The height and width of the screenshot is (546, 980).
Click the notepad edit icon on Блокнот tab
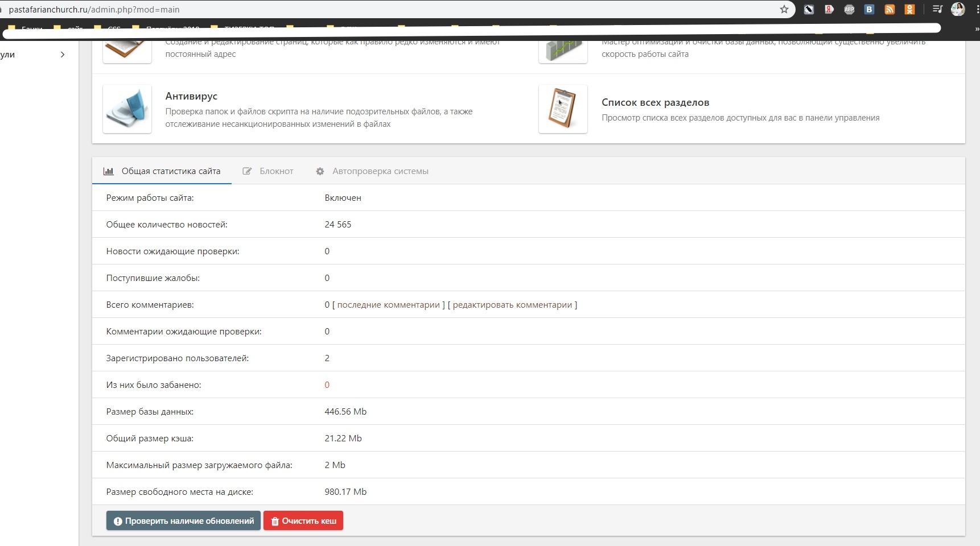pyautogui.click(x=247, y=171)
